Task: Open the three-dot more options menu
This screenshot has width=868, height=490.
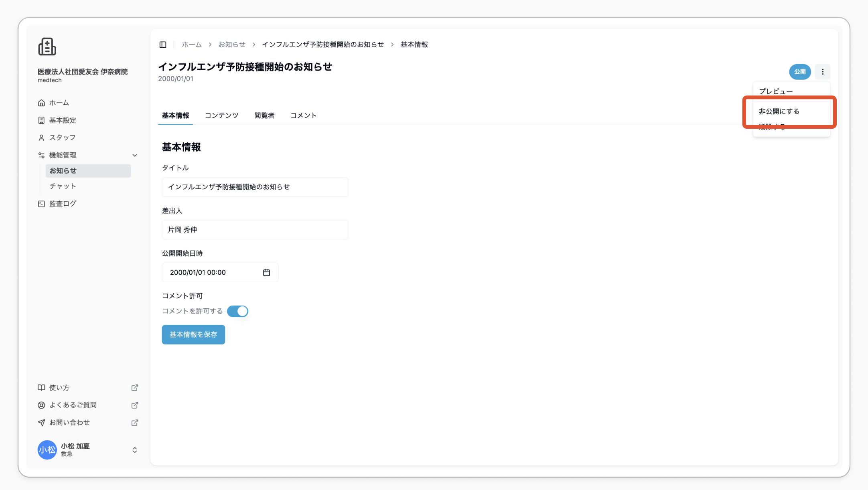Action: [x=823, y=72]
